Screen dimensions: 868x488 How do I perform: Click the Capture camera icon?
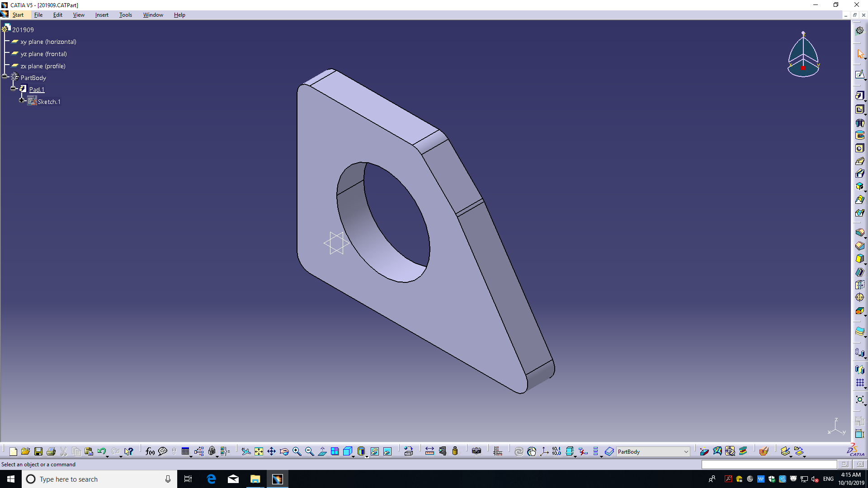point(476,451)
